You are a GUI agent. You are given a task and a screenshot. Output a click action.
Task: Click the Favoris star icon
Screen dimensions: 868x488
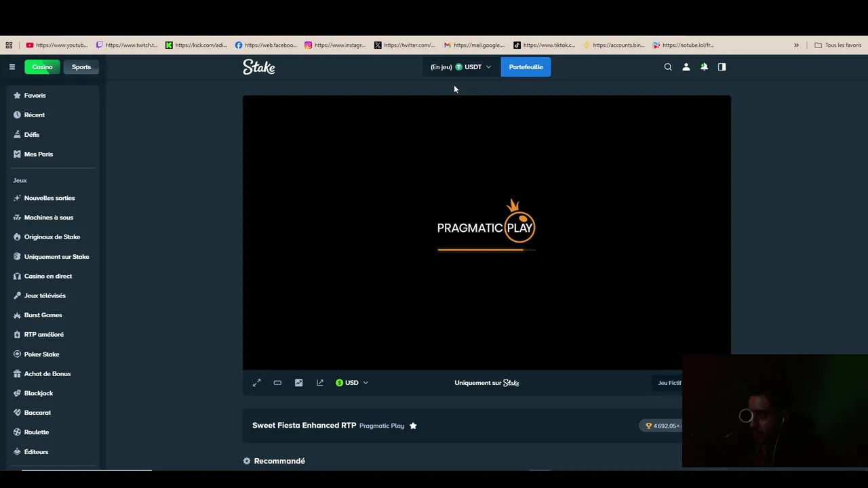(x=17, y=96)
